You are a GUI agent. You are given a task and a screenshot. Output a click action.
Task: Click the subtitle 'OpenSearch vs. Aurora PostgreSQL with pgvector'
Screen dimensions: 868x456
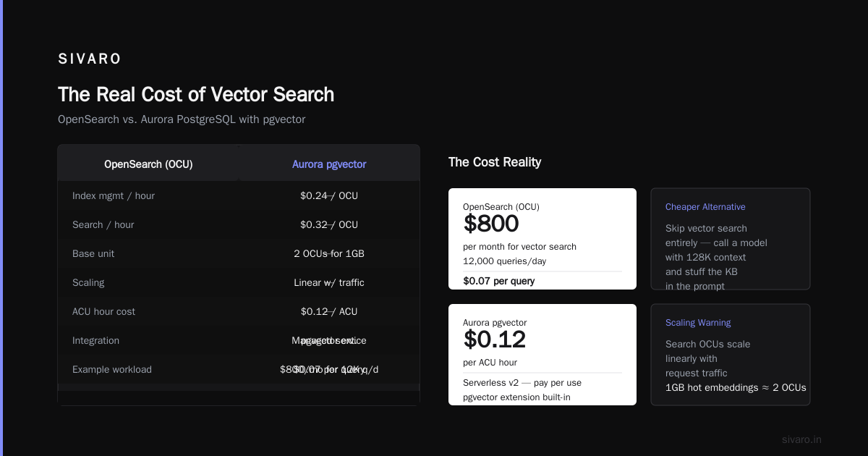pos(182,119)
